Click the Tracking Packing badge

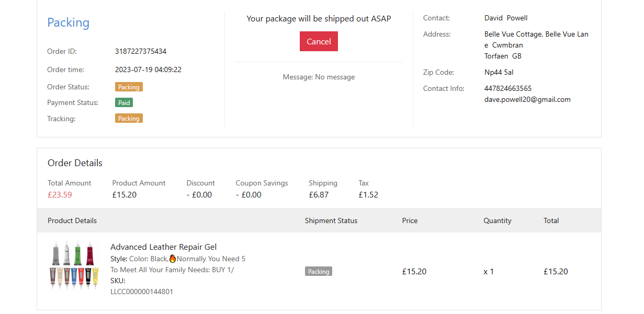tap(129, 119)
